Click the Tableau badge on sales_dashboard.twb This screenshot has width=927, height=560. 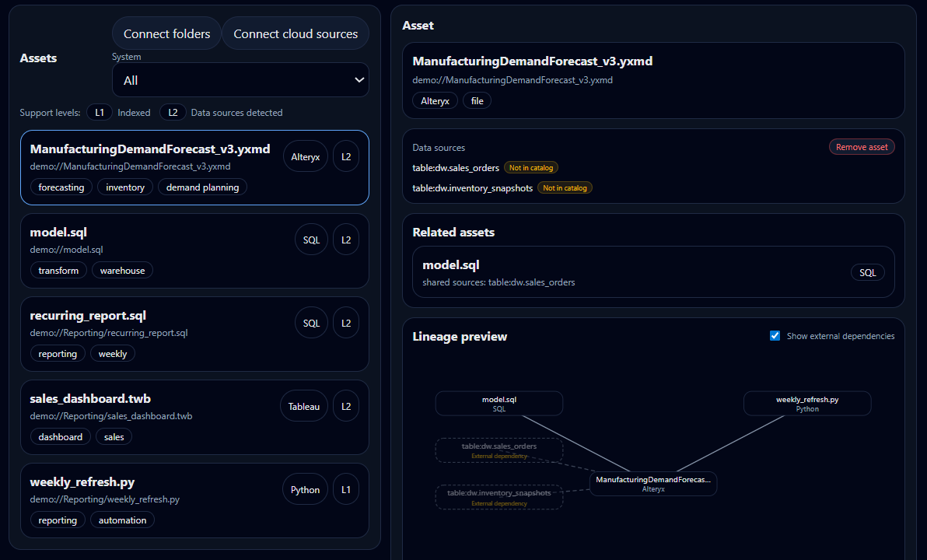304,406
